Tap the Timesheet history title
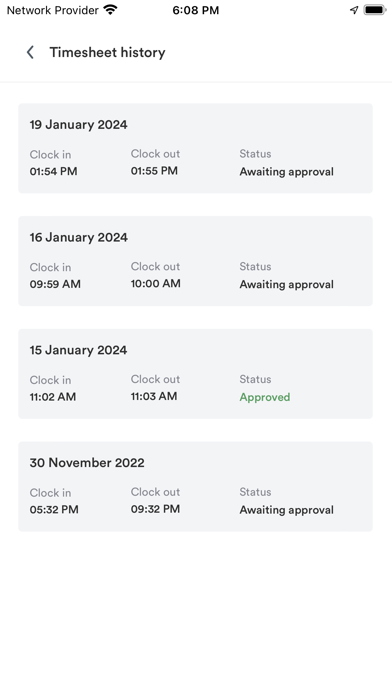 click(x=107, y=52)
